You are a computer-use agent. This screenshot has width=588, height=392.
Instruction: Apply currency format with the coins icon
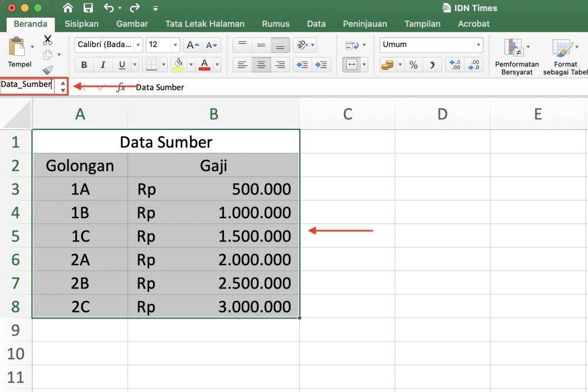click(x=387, y=65)
